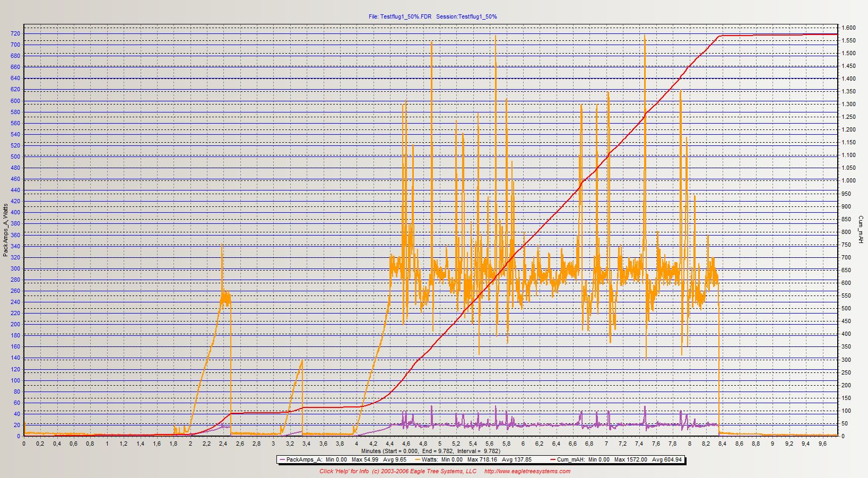Click the '8,4' tick on Minutes axis
Screen dimensions: 868x478
point(723,444)
